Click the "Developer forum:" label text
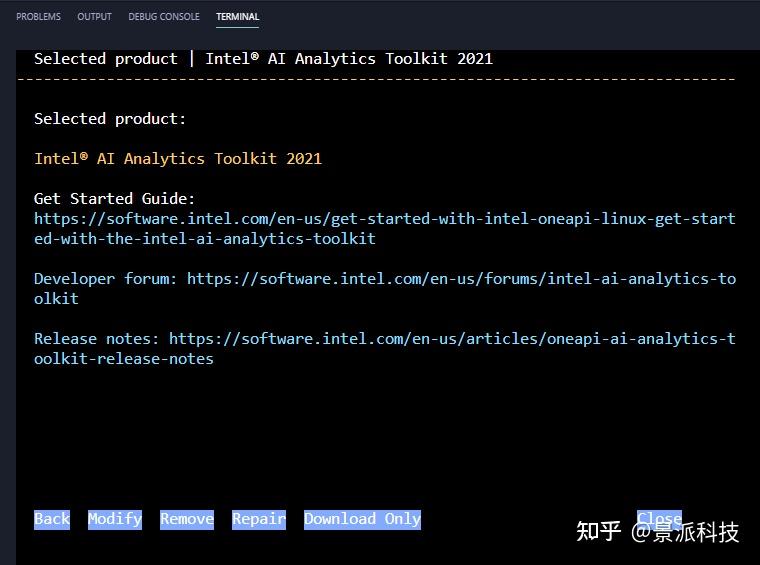 105,279
